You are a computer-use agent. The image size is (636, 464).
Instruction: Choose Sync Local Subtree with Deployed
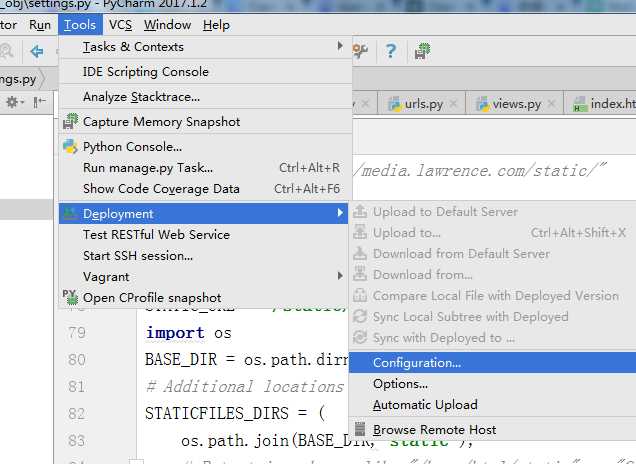point(493,317)
